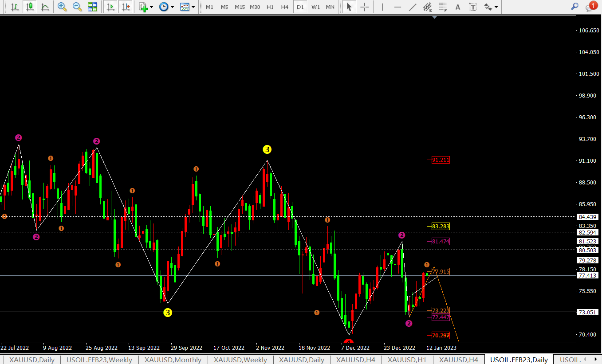Select the vertical line drawing tool

(382, 7)
